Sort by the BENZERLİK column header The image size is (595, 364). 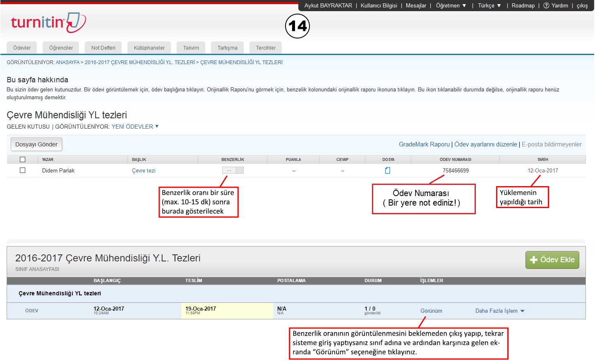pyautogui.click(x=233, y=160)
